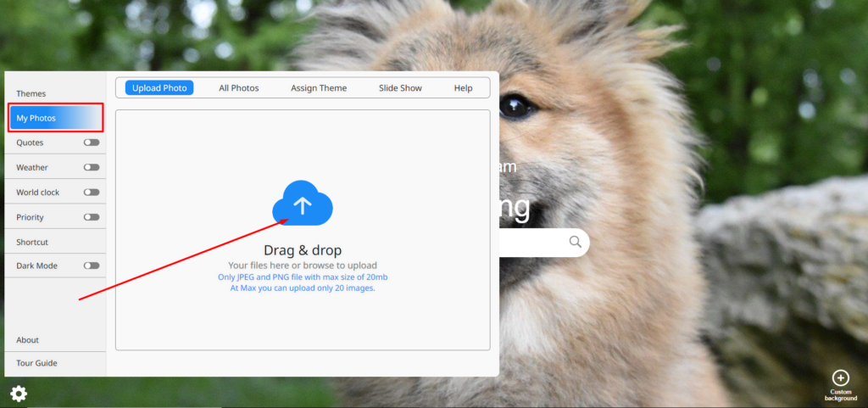Click inside the search input box
868x408 pixels.
click(534, 243)
